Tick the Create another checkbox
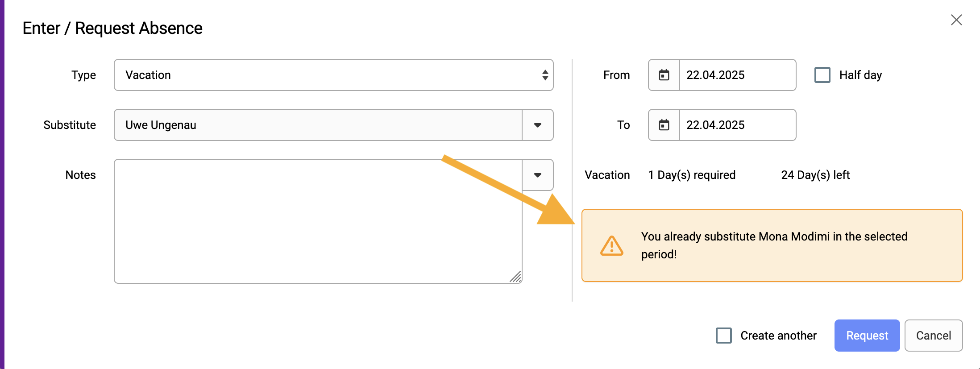 pyautogui.click(x=723, y=336)
